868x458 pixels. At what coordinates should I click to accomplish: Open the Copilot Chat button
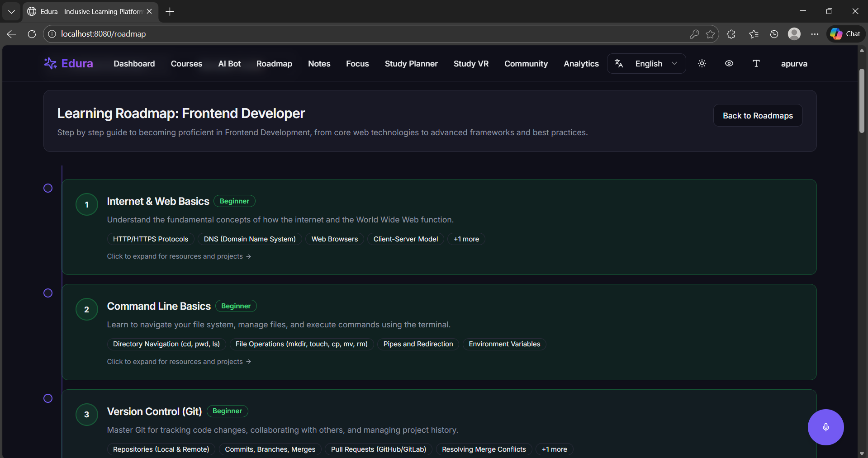846,34
